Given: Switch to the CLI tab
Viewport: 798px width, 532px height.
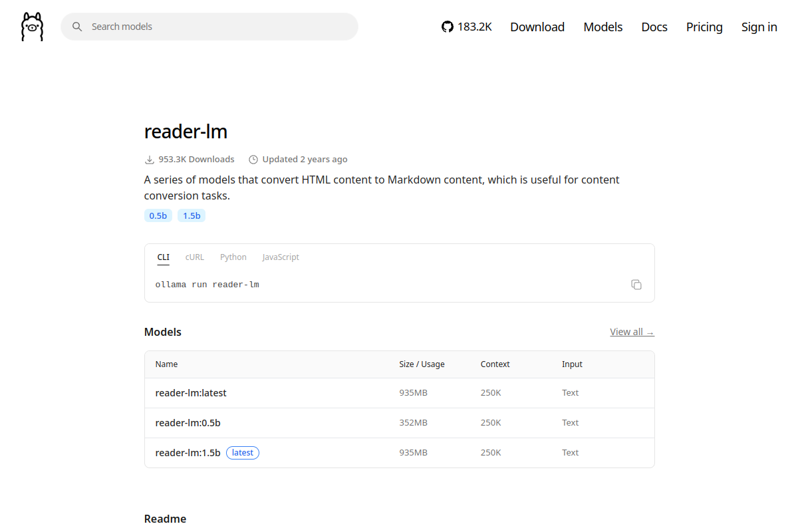Looking at the screenshot, I should pos(163,257).
